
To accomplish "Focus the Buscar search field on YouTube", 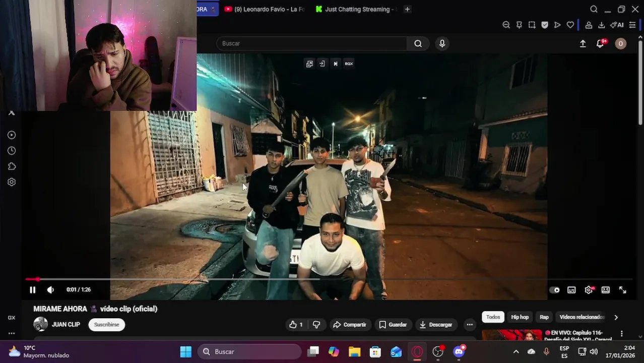I will [x=311, y=43].
